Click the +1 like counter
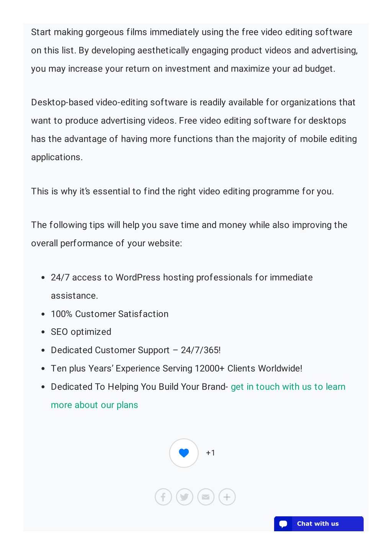The height and width of the screenshot is (555, 392). [211, 453]
